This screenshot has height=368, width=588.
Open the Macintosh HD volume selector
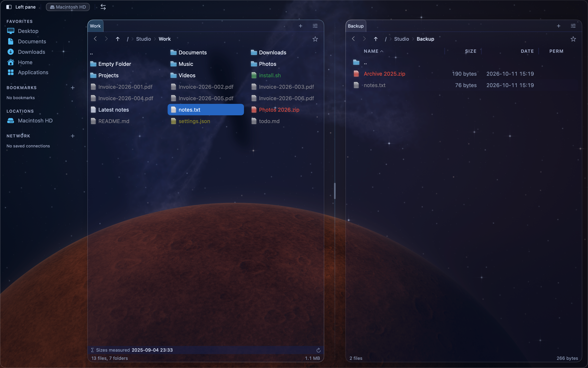[x=68, y=7]
